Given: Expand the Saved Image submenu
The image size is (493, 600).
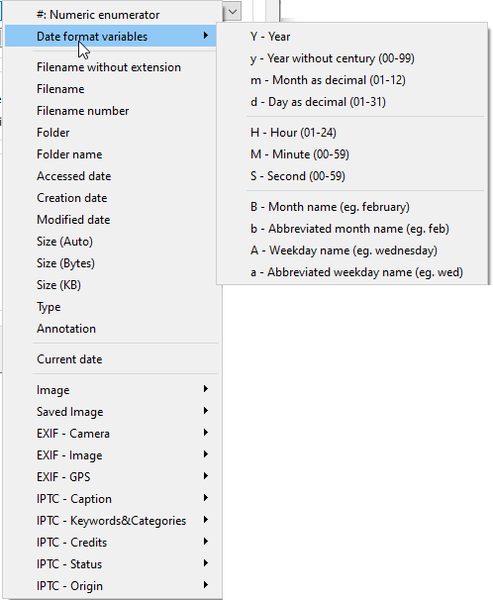Looking at the screenshot, I should (113, 412).
